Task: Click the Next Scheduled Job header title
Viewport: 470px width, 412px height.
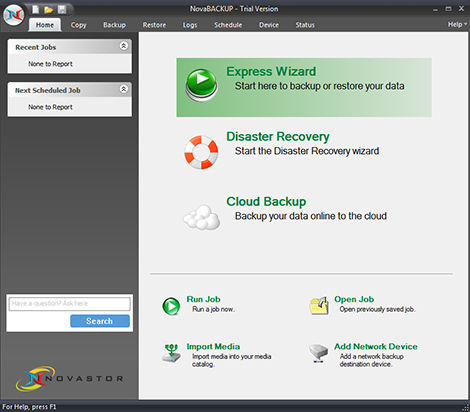Action: tap(48, 90)
